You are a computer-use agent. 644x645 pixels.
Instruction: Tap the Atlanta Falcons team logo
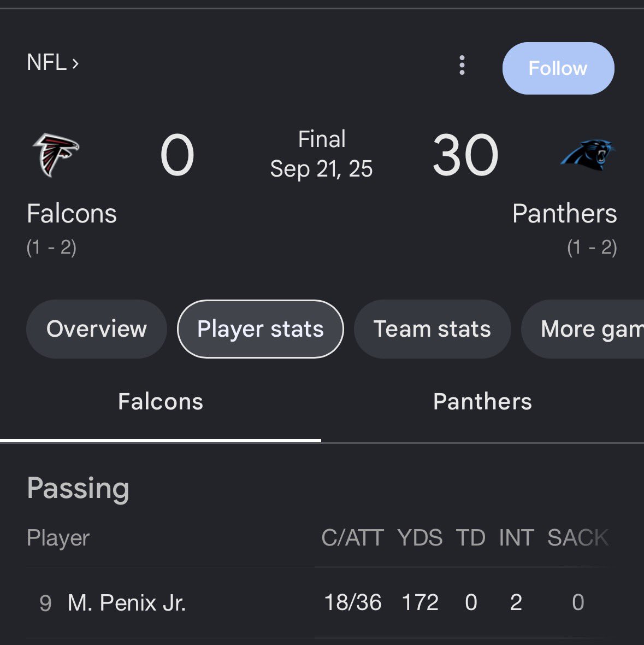click(56, 155)
